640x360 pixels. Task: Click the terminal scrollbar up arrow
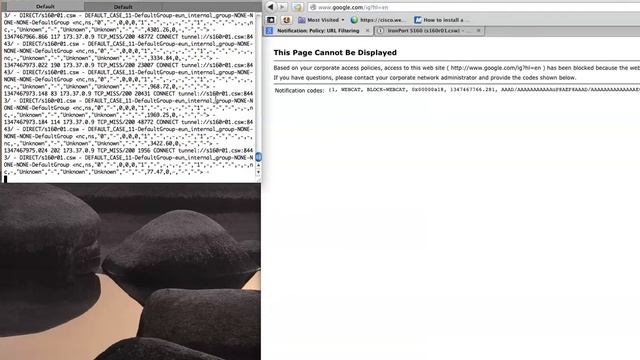point(258,165)
